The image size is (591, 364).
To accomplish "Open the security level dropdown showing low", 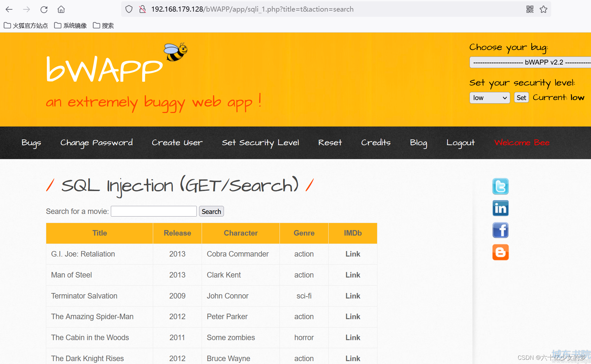I will [x=490, y=98].
